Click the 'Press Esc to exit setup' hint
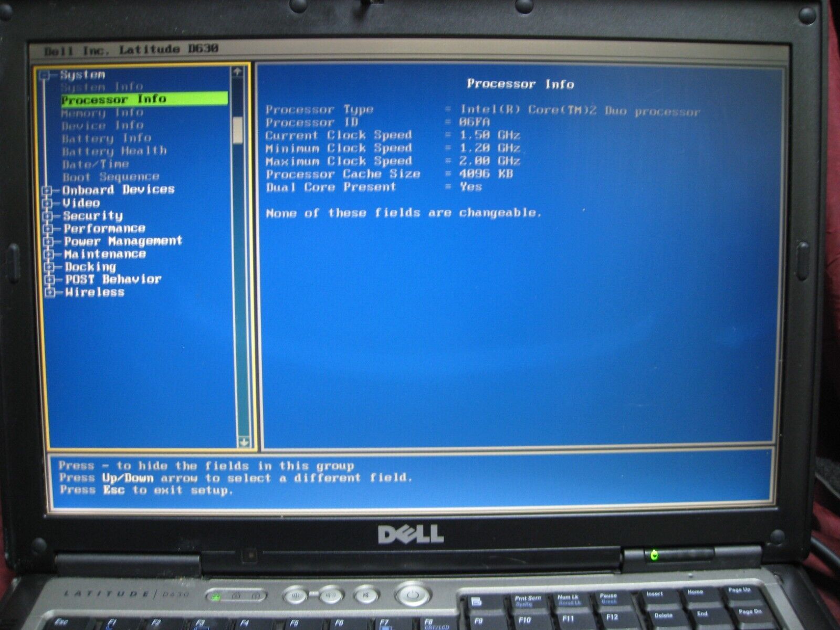840x630 pixels. (145, 490)
